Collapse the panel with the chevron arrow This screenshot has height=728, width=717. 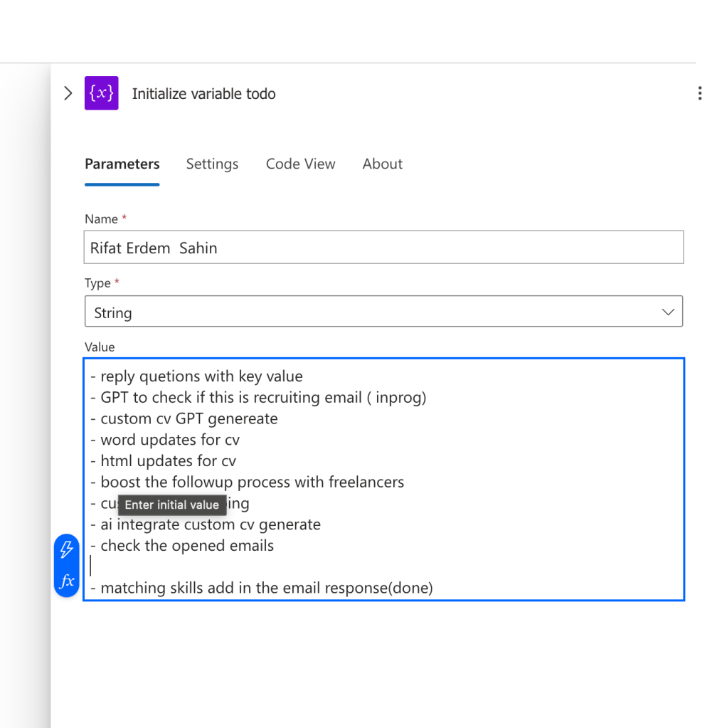click(68, 93)
